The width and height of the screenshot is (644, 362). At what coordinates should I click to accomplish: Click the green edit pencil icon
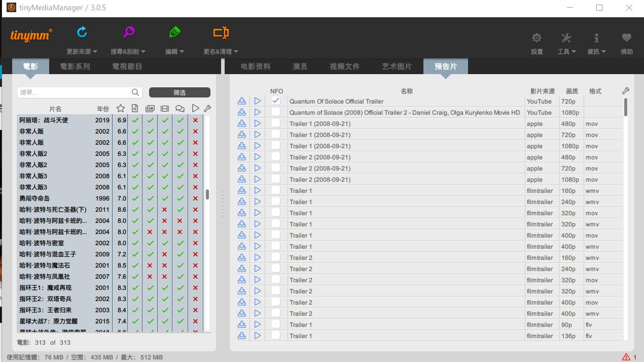[174, 33]
